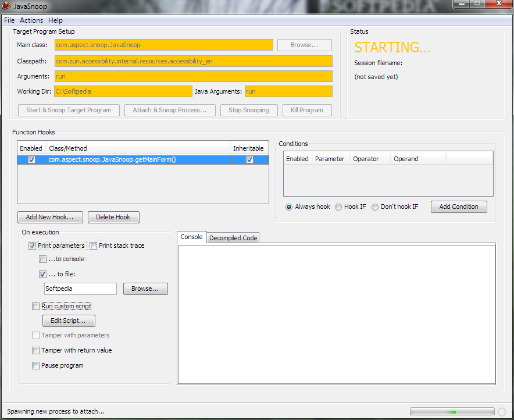Click the '(not saved yet)' session text
The width and height of the screenshot is (514, 420).
point(376,77)
